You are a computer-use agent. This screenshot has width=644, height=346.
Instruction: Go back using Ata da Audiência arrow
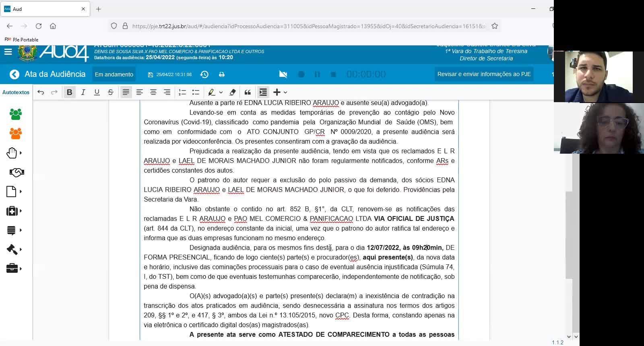[14, 74]
